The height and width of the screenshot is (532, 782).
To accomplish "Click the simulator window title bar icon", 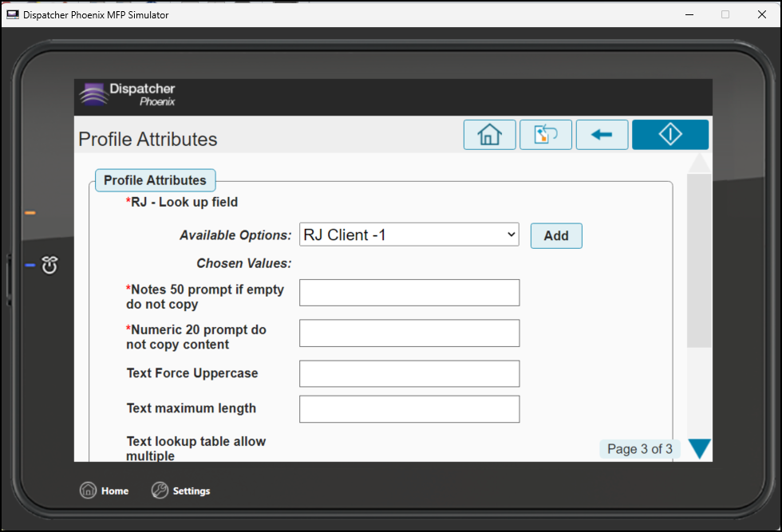I will pyautogui.click(x=13, y=15).
